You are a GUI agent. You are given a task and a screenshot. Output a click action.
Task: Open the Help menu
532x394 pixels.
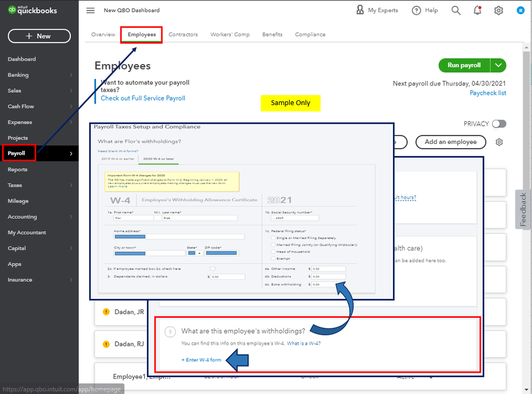coord(425,11)
